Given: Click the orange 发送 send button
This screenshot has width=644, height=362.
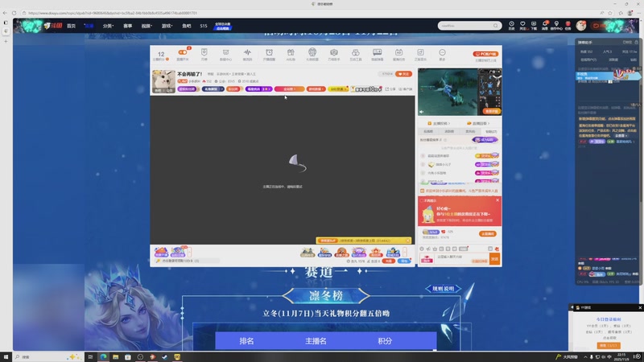Looking at the screenshot, I should point(494,259).
